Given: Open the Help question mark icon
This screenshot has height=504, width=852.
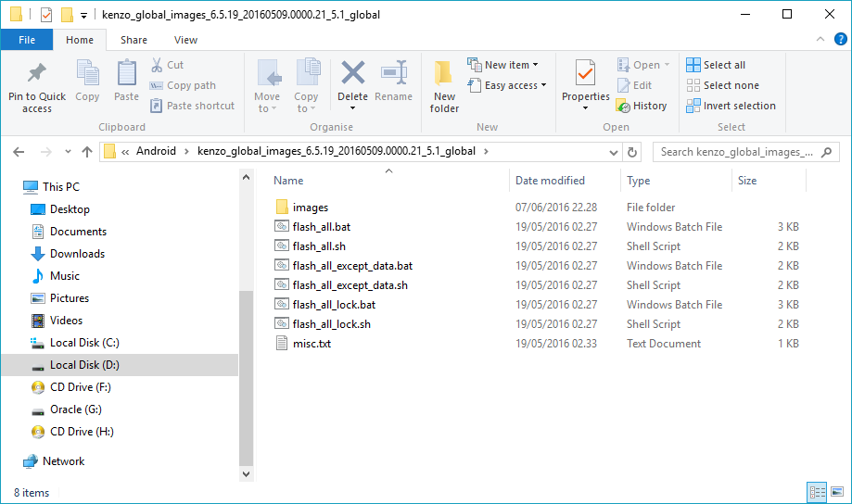Looking at the screenshot, I should coord(840,39).
